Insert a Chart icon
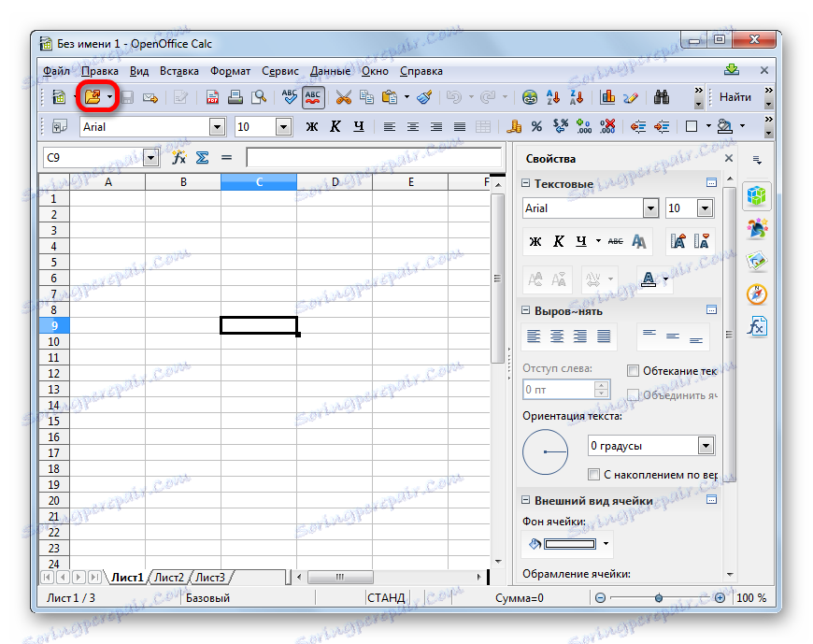Viewport: 813px width, 644px height. (607, 97)
